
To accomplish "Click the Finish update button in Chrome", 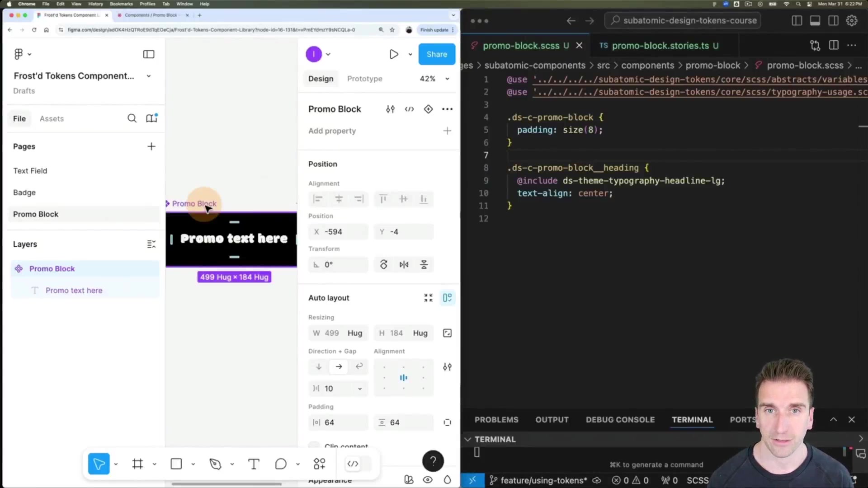I will pyautogui.click(x=436, y=30).
